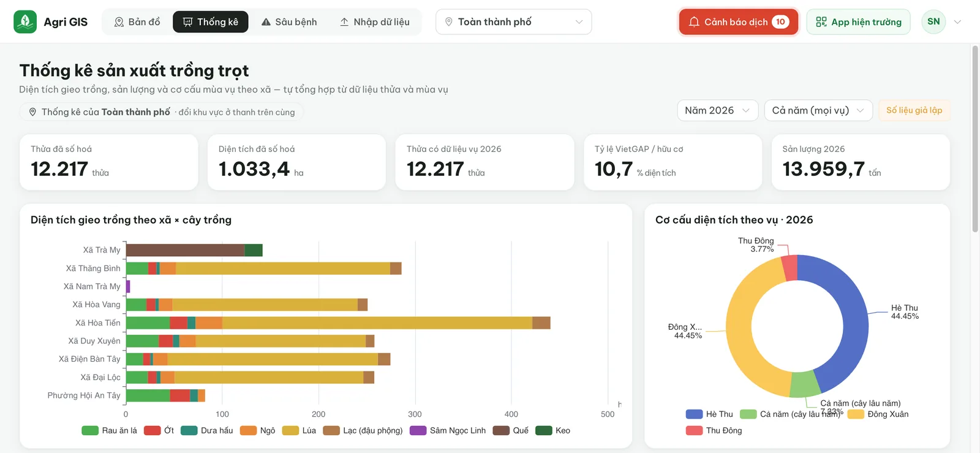
Task: Toggle the Hè Thu pie legend item
Action: pos(709,414)
